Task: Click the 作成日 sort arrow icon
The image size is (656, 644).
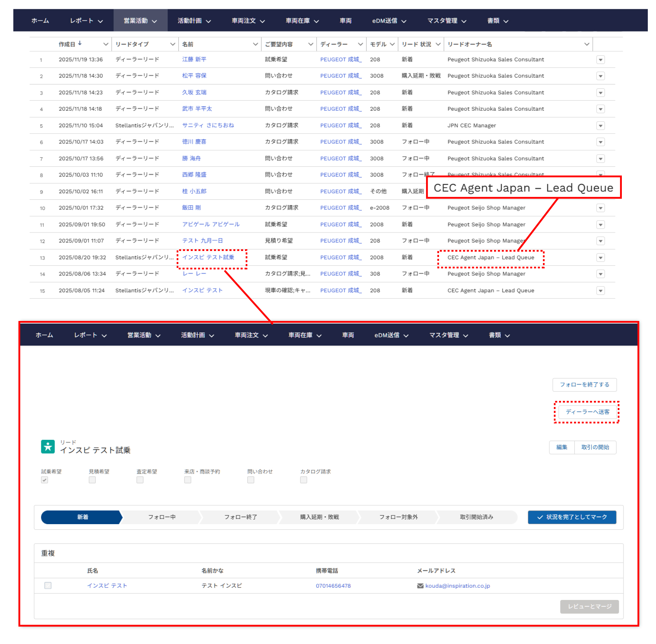Action: click(80, 43)
